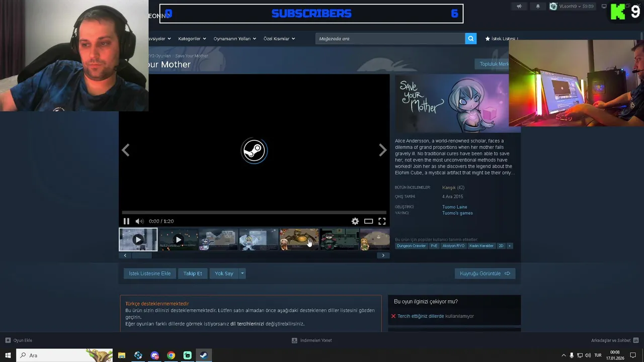Select the Dungeon Crawler tag
The image size is (644, 362).
tap(411, 246)
